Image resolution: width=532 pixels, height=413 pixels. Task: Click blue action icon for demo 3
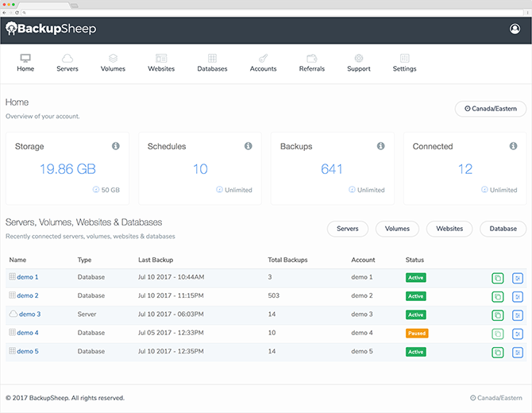tap(518, 315)
